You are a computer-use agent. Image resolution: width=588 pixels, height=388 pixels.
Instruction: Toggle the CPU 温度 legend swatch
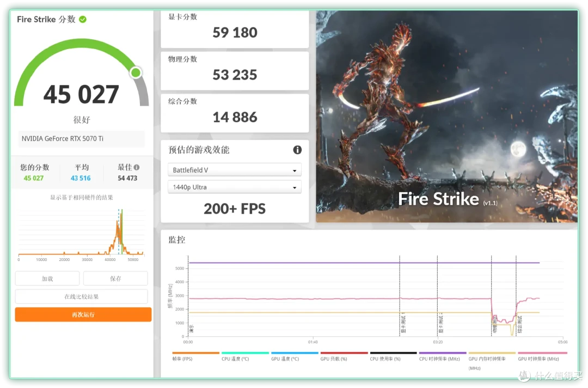[245, 353]
